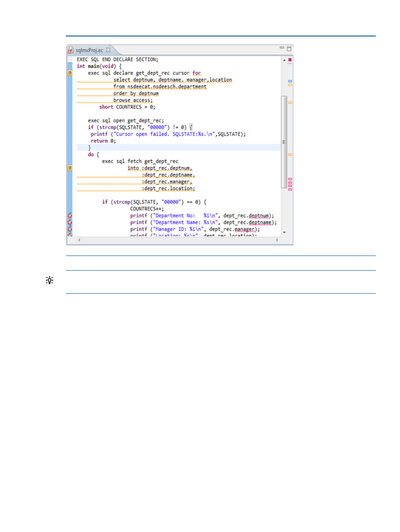This screenshot has height=532, width=400.
Task: Click 'order by deptnum' line
Action: pyautogui.click(x=136, y=93)
